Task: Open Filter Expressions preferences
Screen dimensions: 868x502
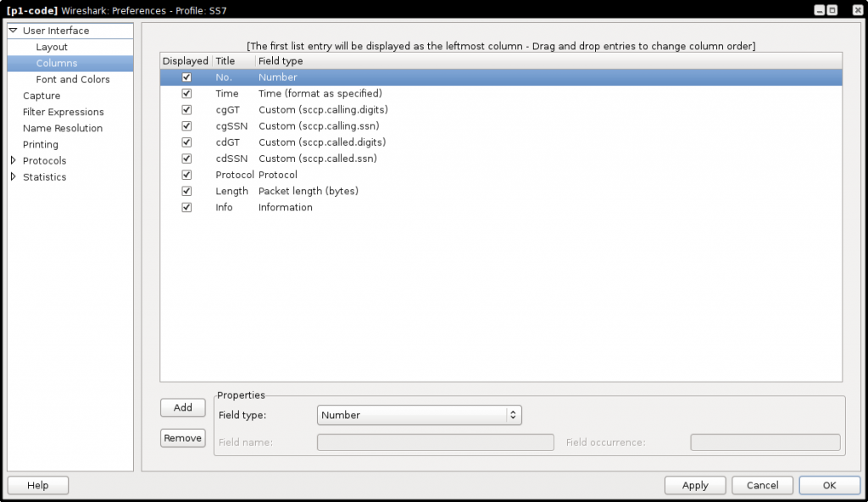Action: point(63,112)
